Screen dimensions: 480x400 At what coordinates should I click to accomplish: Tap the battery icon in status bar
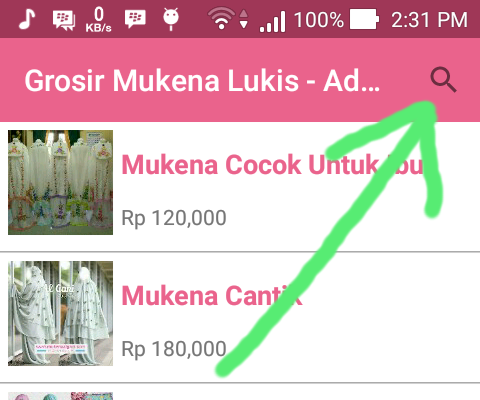point(364,19)
